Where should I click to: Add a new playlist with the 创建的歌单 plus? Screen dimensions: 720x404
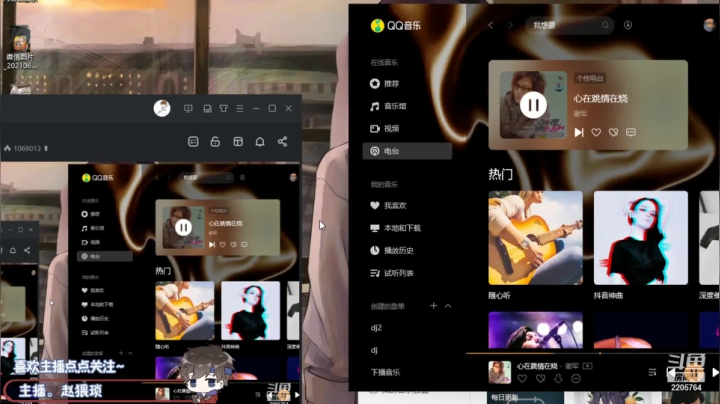point(433,306)
